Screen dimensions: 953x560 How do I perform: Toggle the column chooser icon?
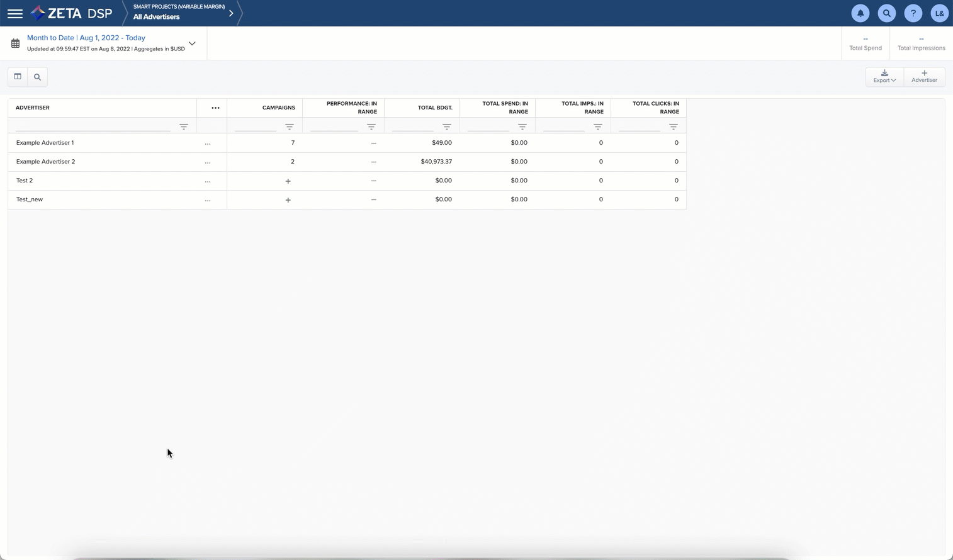point(18,77)
